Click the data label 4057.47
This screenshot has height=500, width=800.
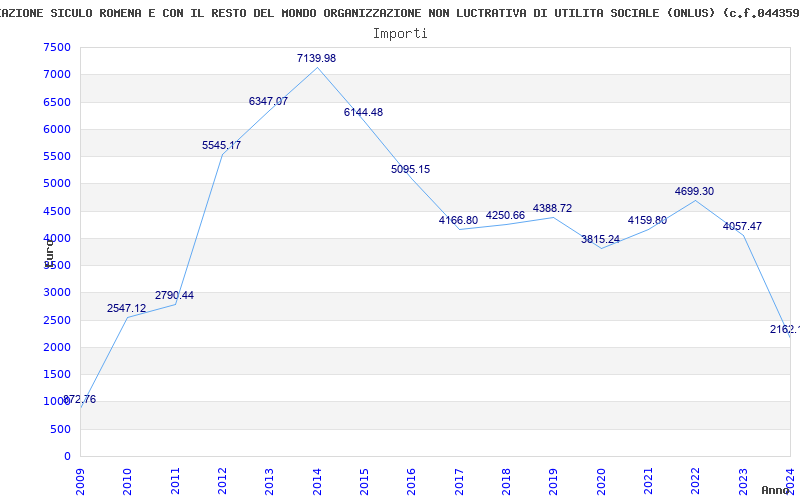point(742,226)
